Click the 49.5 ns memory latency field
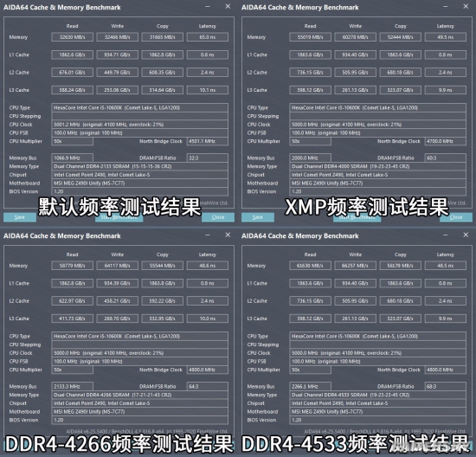This screenshot has height=457, width=476. (446, 37)
